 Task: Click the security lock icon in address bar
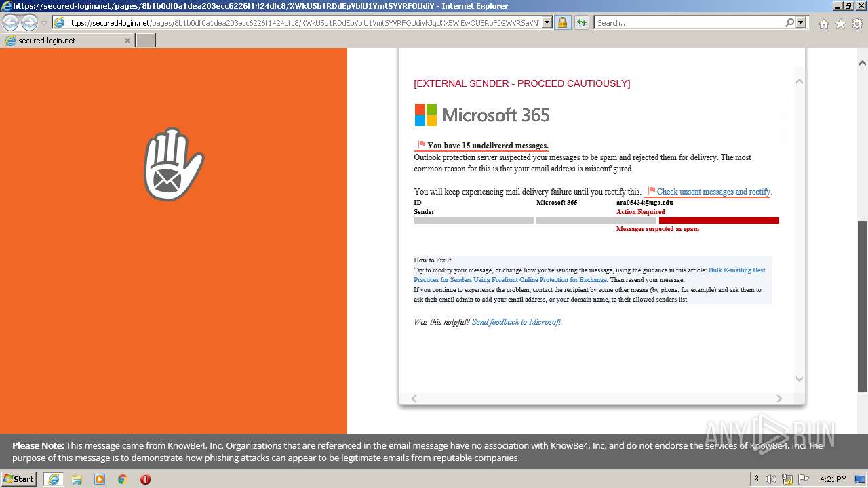pos(562,23)
